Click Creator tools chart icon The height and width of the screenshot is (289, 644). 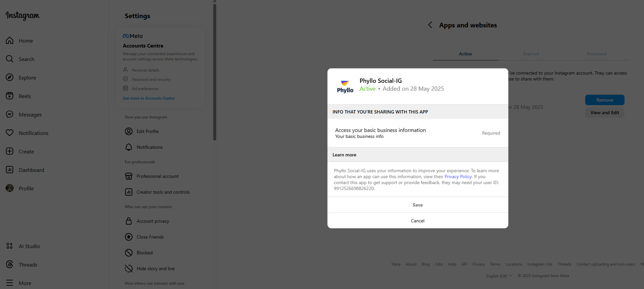point(129,192)
